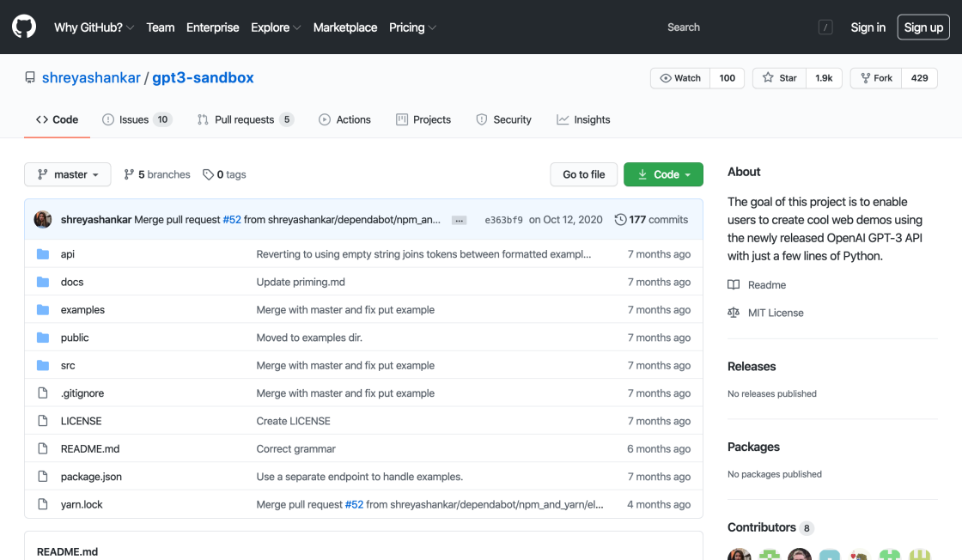
Task: Click the examples folder icon
Action: 43,310
